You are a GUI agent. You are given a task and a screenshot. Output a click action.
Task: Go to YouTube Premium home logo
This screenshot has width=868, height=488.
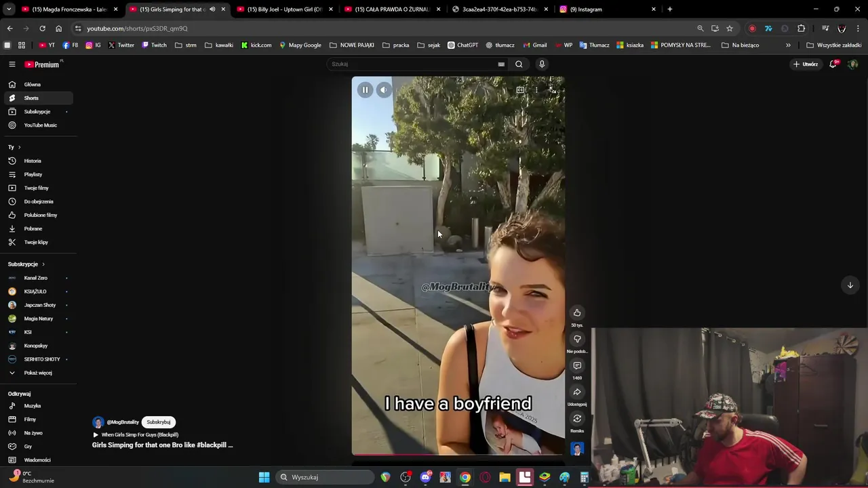(42, 64)
